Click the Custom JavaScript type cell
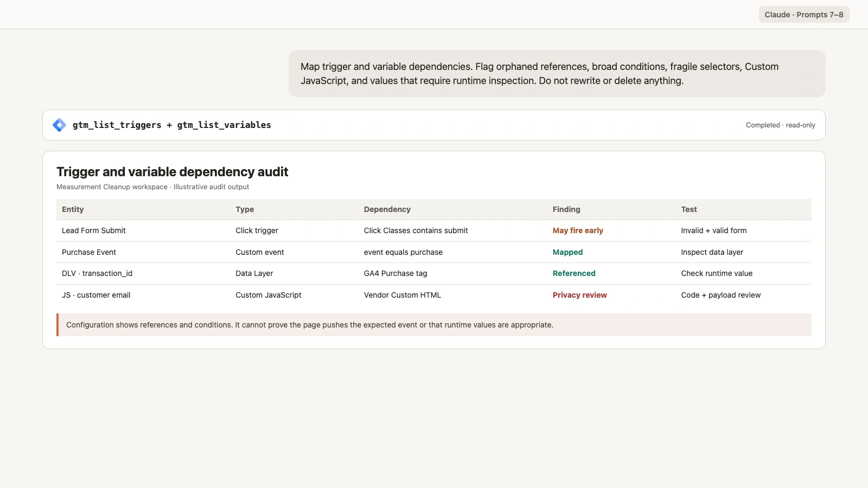This screenshot has height=488, width=868. tap(269, 295)
